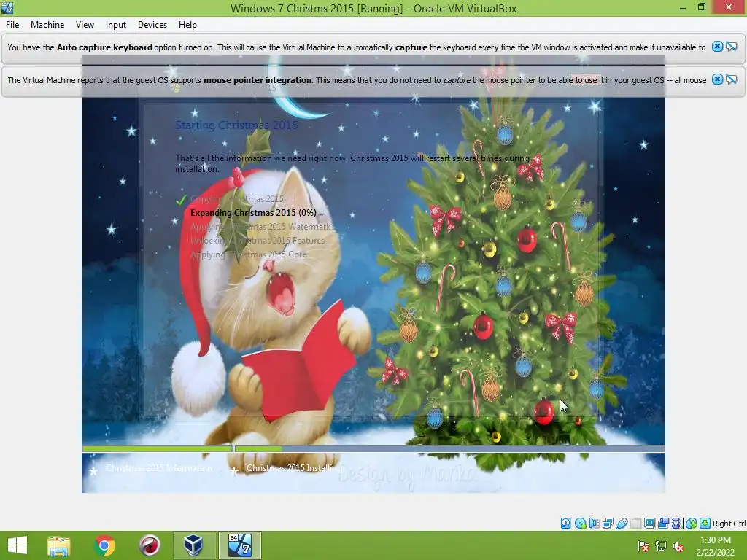The image size is (747, 560).
Task: Open the red swirl app on taskbar
Action: click(149, 545)
